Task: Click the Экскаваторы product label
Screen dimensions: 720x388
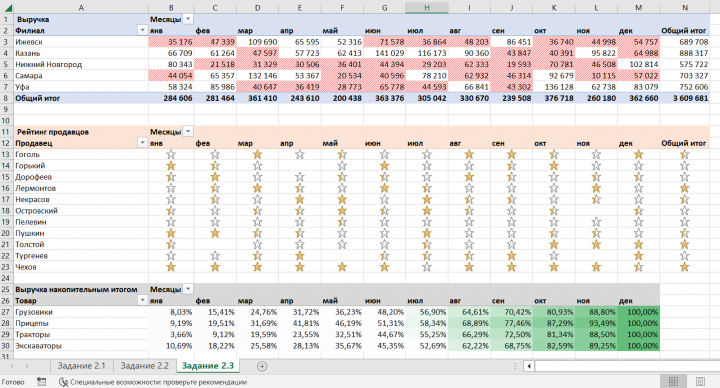Action: (38, 346)
